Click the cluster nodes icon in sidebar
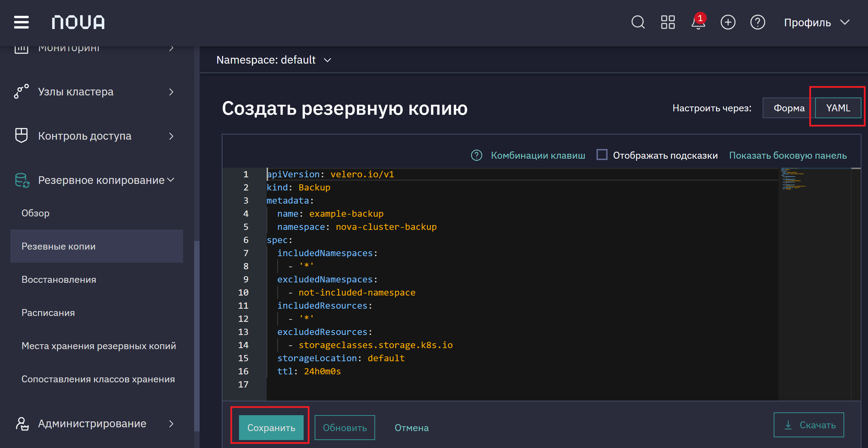This screenshot has height=448, width=868. (x=21, y=92)
